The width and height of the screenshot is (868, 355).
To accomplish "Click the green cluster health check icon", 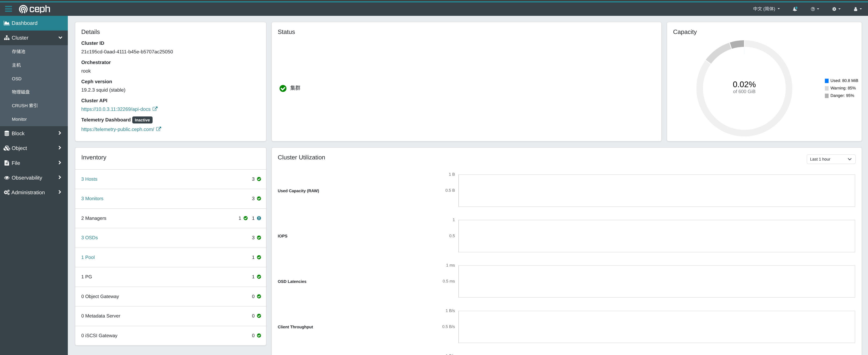I will tap(283, 88).
